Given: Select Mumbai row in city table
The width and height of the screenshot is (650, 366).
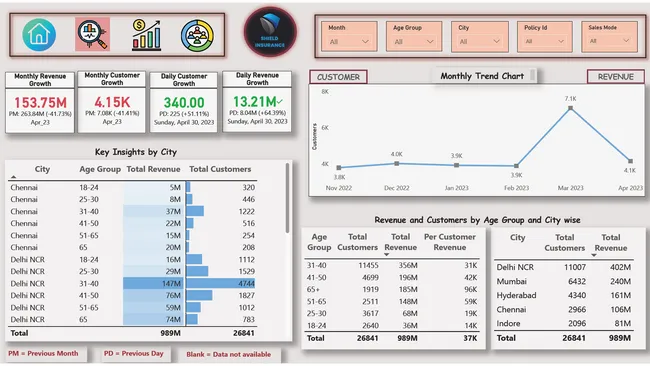Looking at the screenshot, I should [564, 281].
